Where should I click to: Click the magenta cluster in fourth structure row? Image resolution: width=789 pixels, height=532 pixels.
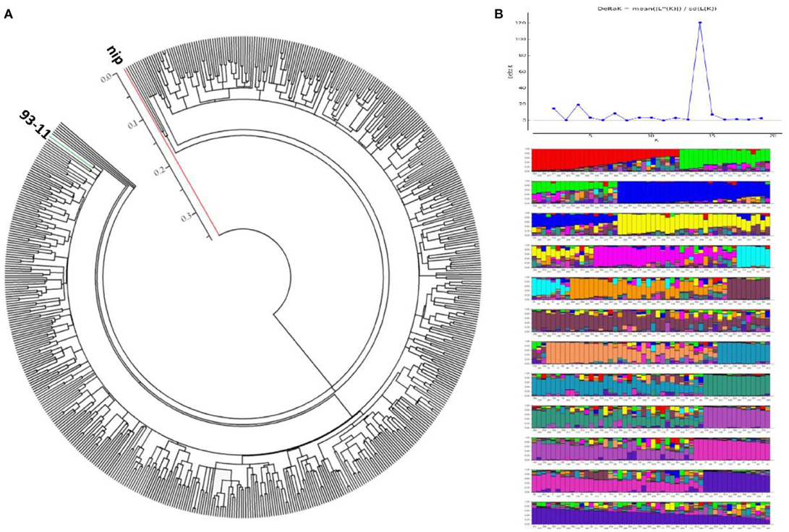[x=664, y=256]
